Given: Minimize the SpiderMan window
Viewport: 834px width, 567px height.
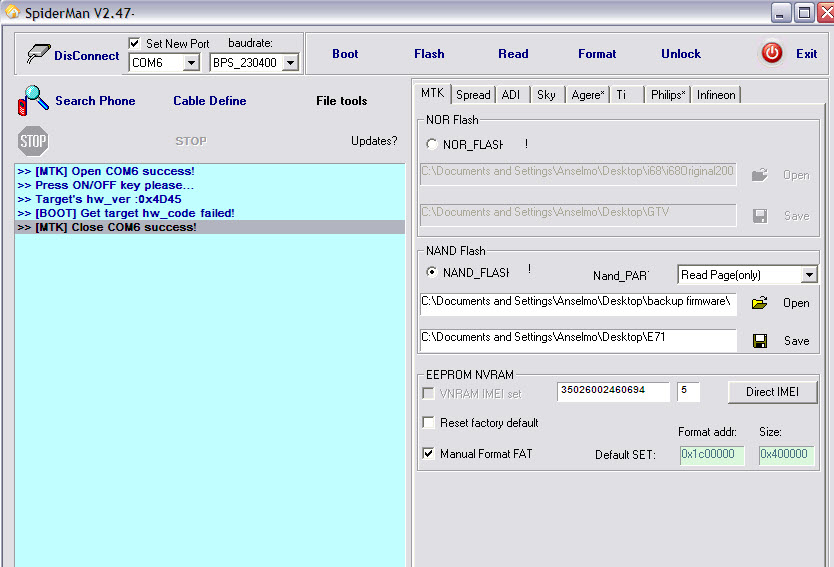Looking at the screenshot, I should pos(780,12).
